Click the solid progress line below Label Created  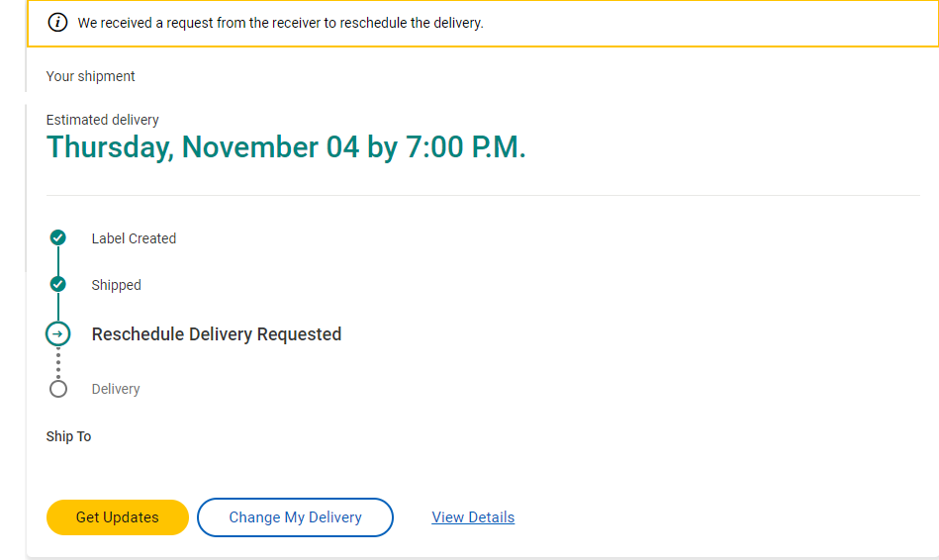pyautogui.click(x=58, y=261)
